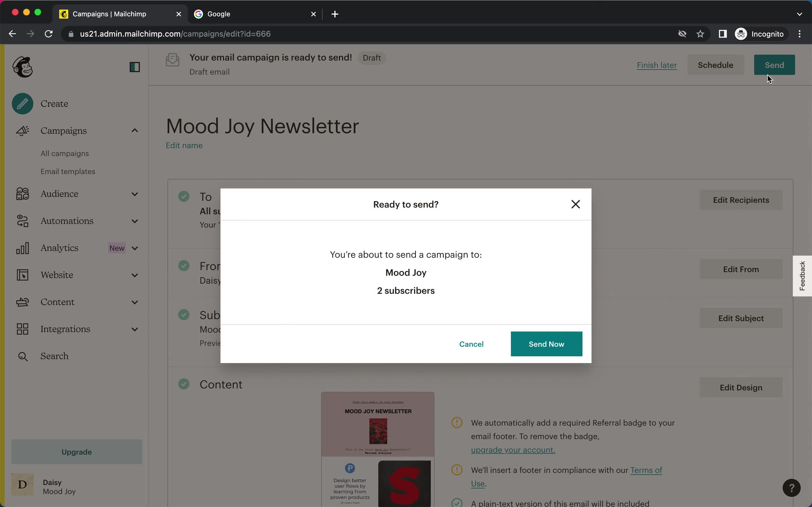Image resolution: width=812 pixels, height=507 pixels.
Task: Click the Integrations grid icon
Action: (x=22, y=329)
